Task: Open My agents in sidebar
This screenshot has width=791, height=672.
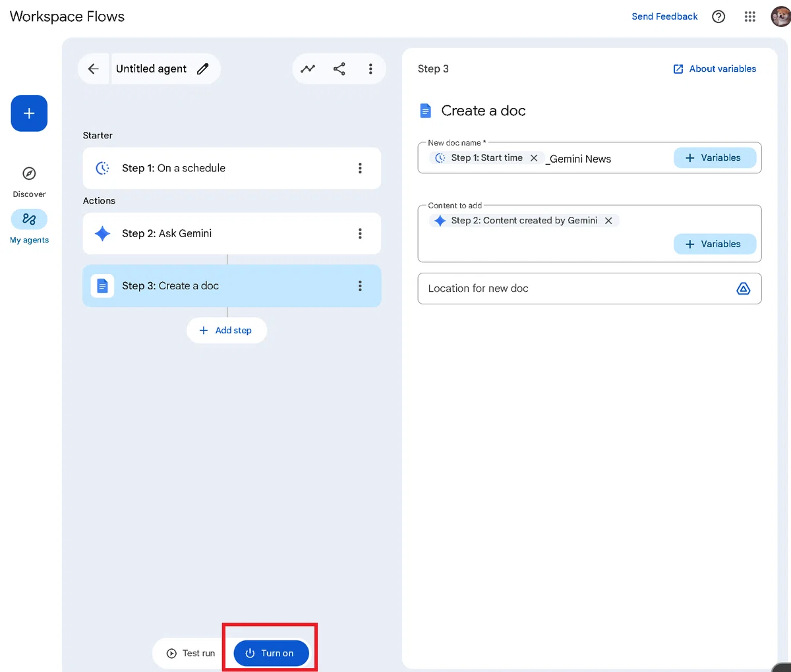Action: (x=29, y=227)
